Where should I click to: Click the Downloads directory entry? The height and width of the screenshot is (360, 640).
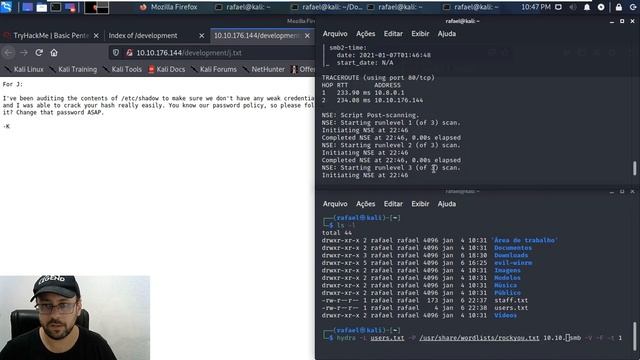click(511, 256)
